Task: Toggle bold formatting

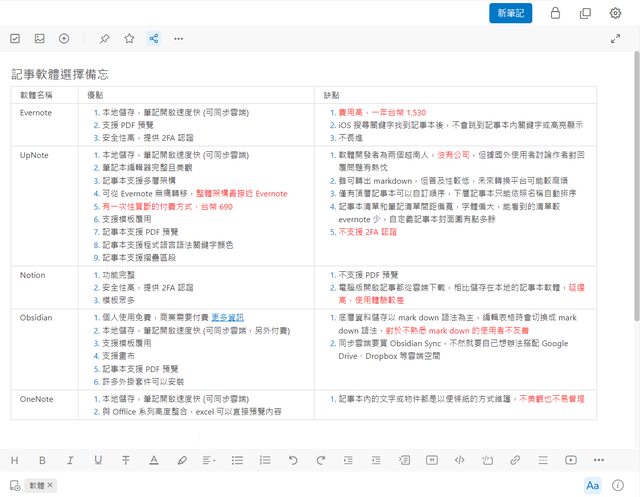Action: pyautogui.click(x=42, y=460)
